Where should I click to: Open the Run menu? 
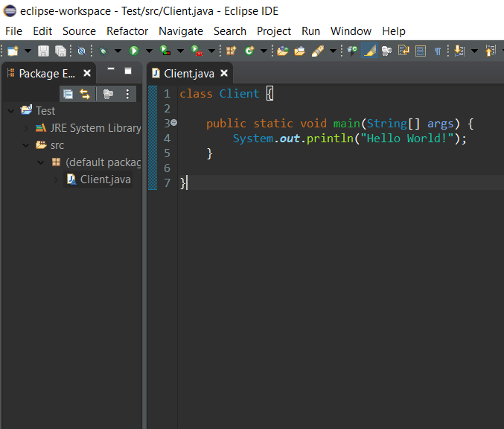311,31
